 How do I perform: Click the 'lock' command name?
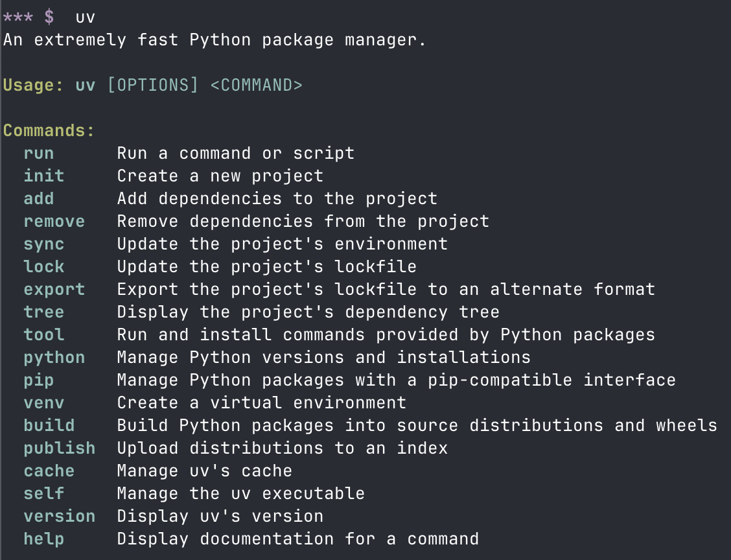pos(44,266)
